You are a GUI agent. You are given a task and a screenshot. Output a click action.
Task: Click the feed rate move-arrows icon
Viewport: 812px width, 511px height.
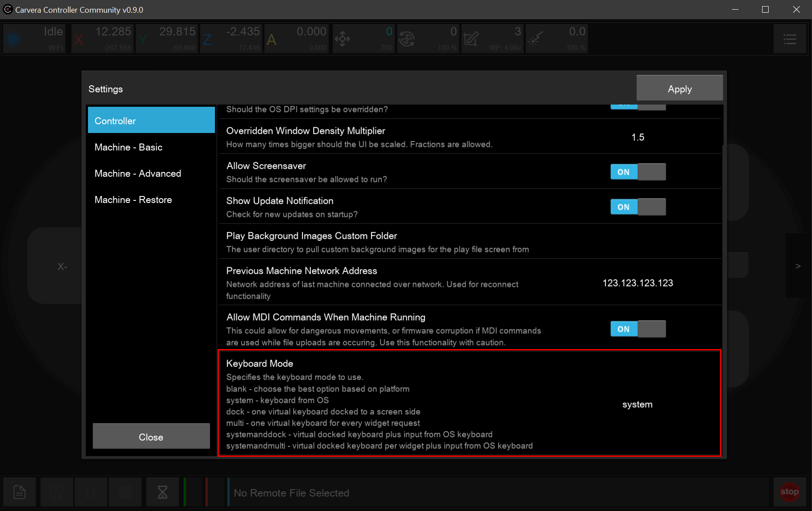(342, 39)
